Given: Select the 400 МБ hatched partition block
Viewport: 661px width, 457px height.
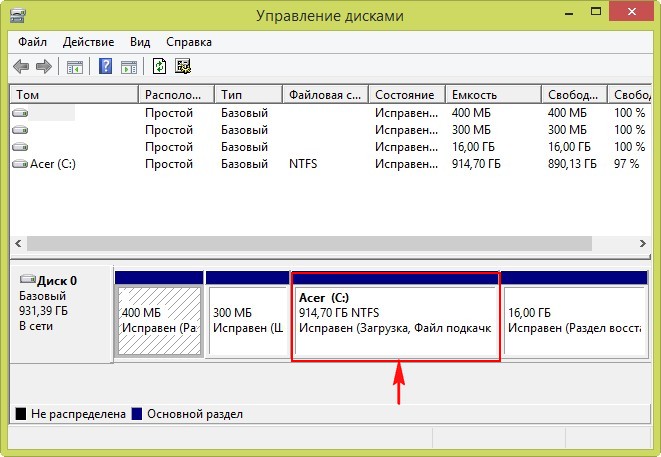Looking at the screenshot, I should 160,320.
